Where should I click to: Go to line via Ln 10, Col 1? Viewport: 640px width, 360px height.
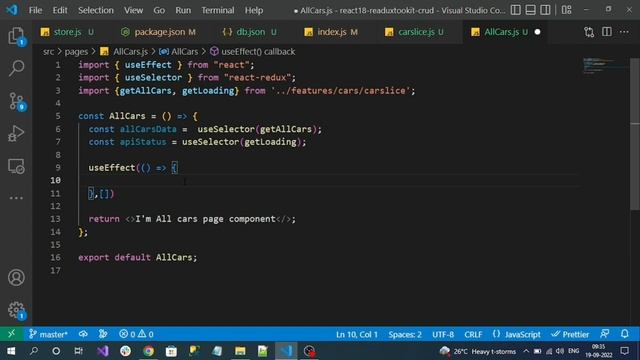coord(357,334)
